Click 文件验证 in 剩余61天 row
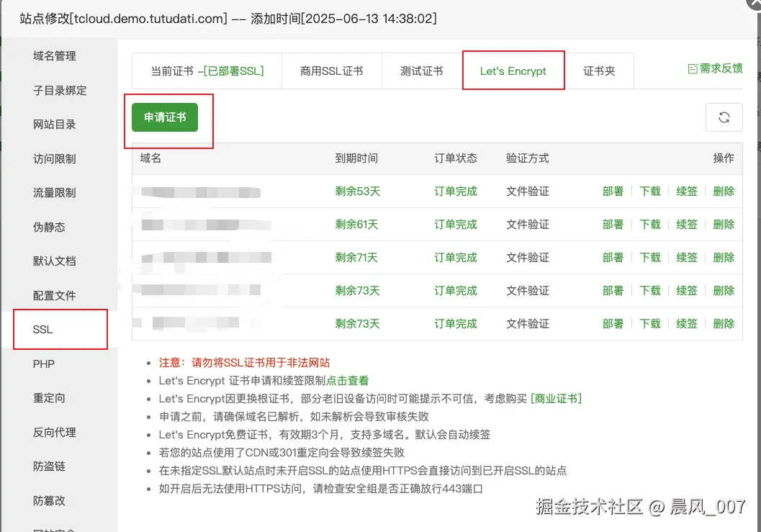The image size is (761, 532). click(x=528, y=225)
